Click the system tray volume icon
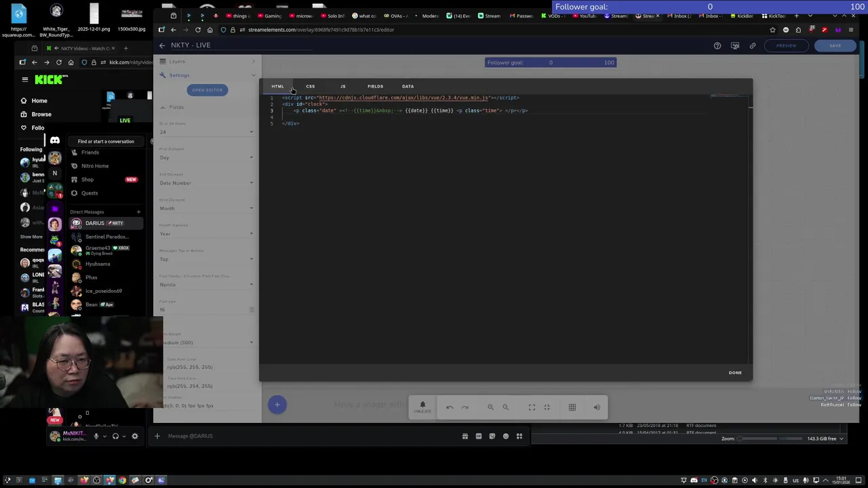Image resolution: width=868 pixels, height=488 pixels. 754,481
